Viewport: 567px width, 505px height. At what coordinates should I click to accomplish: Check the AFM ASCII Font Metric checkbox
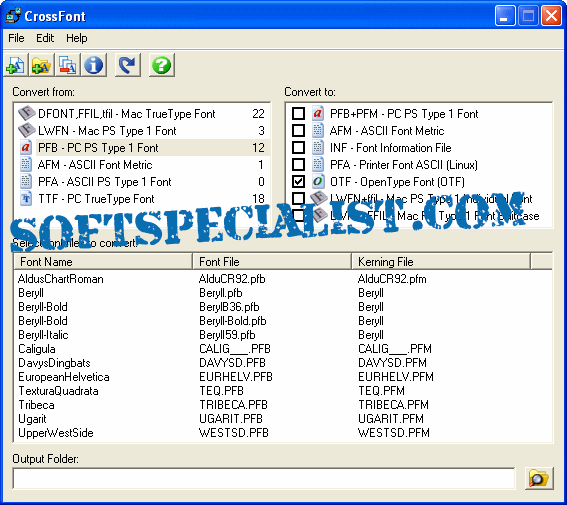point(298,130)
